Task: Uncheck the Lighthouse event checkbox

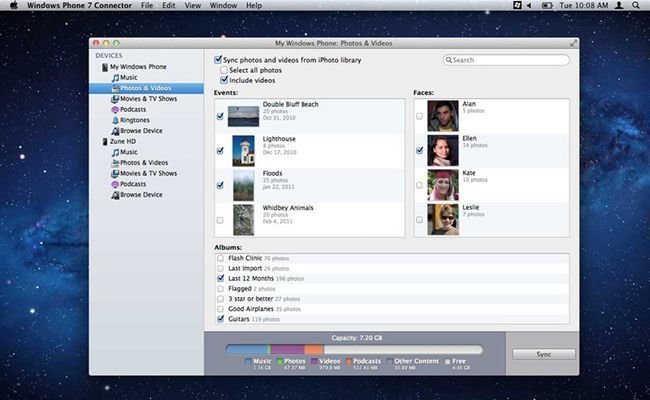Action: click(220, 151)
